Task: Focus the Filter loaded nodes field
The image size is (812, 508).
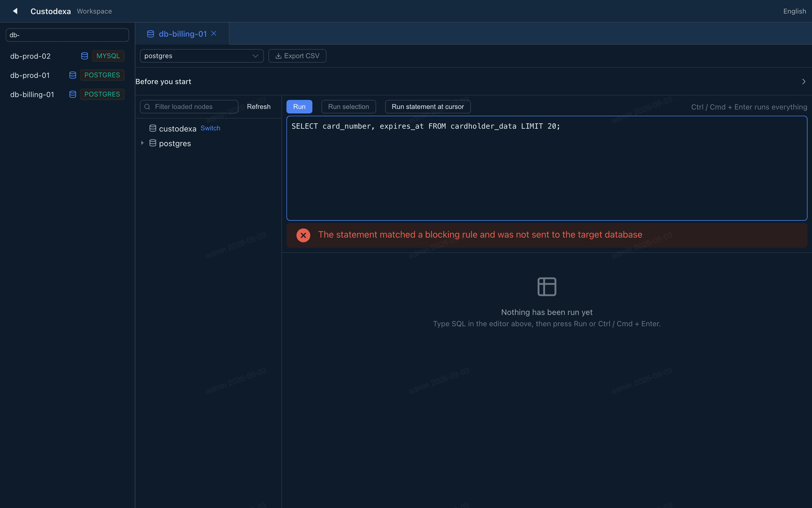Action: coord(189,107)
